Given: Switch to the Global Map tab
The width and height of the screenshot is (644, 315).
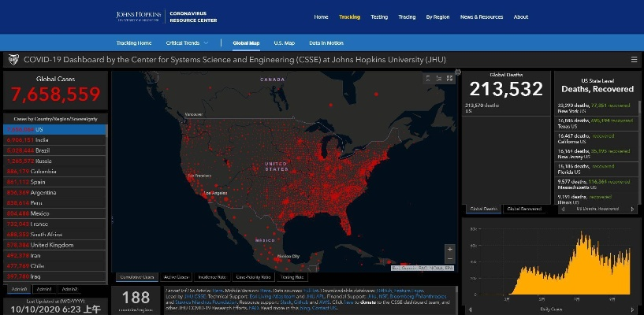Looking at the screenshot, I should click(x=246, y=43).
